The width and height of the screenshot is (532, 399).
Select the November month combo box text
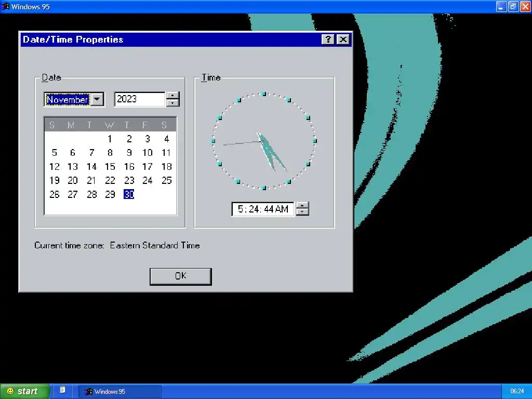pyautogui.click(x=68, y=99)
